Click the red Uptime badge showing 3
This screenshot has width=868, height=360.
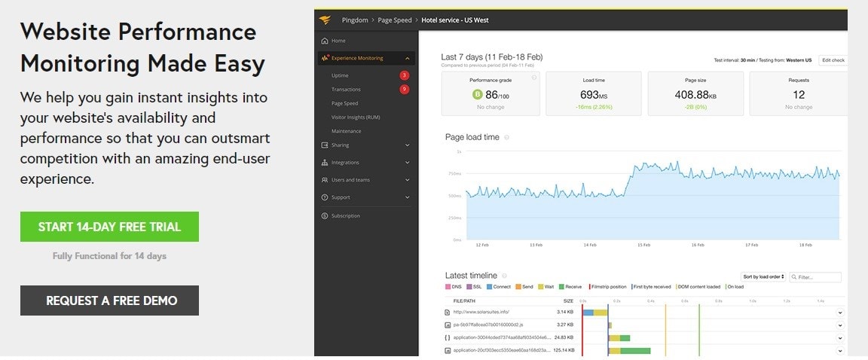pyautogui.click(x=404, y=75)
